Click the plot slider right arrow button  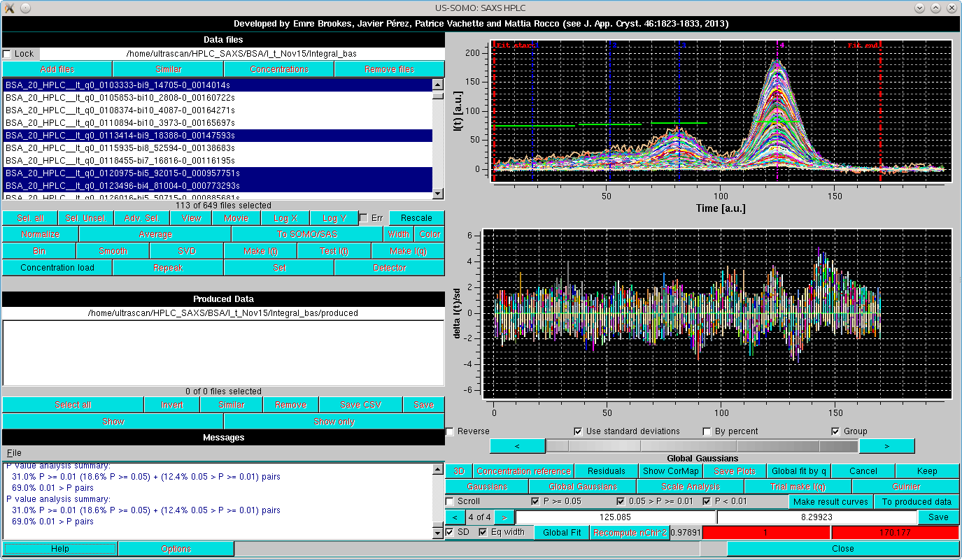[x=886, y=446]
